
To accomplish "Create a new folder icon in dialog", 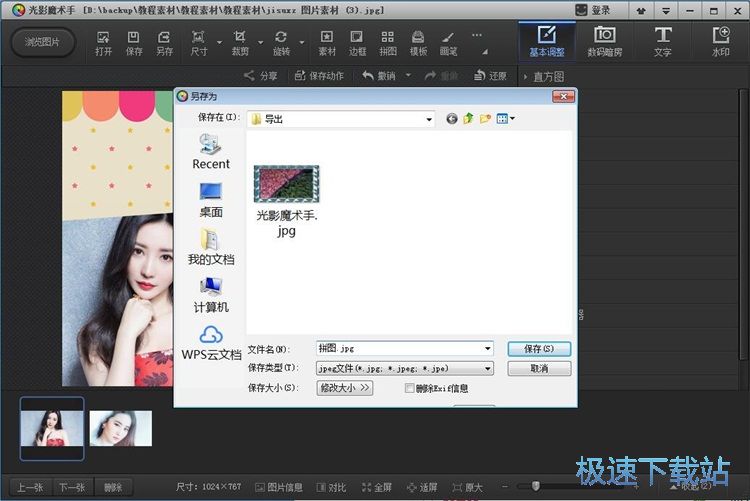I will coord(485,119).
